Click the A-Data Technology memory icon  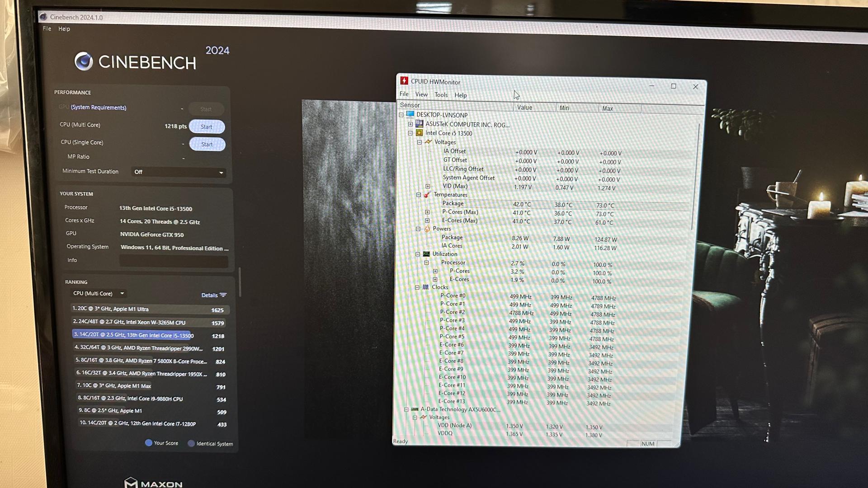(x=415, y=409)
